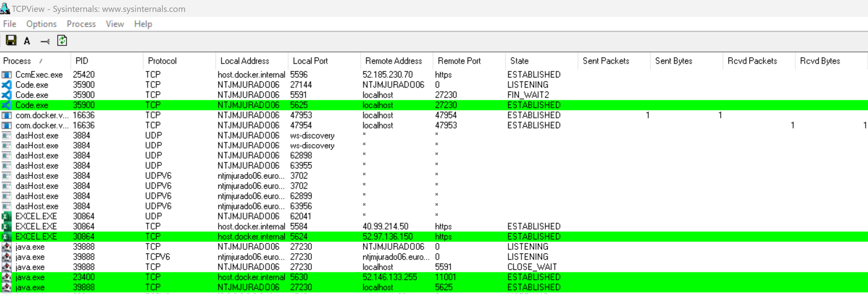This screenshot has height=294, width=868.
Task: Select the remote address 52.97.136.150 cell
Action: 387,236
